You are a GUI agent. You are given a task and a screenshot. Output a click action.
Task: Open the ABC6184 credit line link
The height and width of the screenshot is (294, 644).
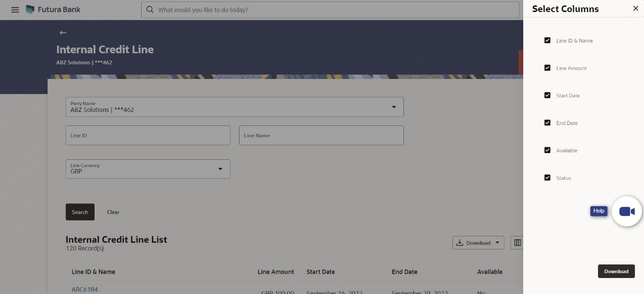click(85, 290)
